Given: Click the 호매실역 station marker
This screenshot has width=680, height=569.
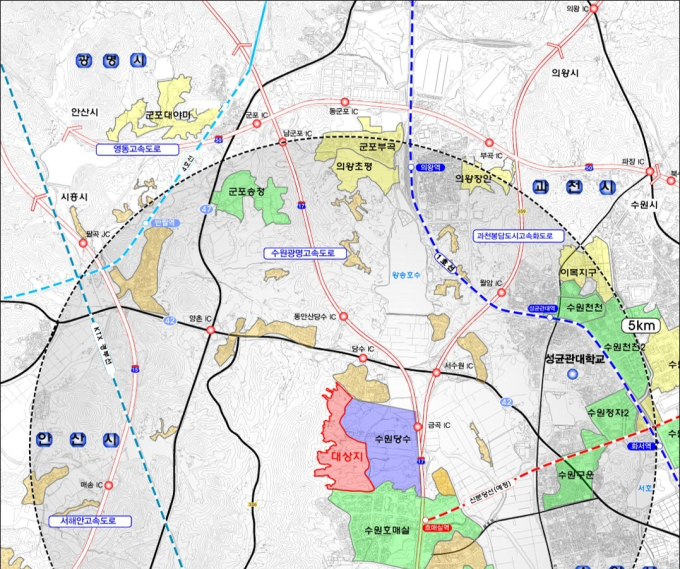Looking at the screenshot, I should coord(425,520).
